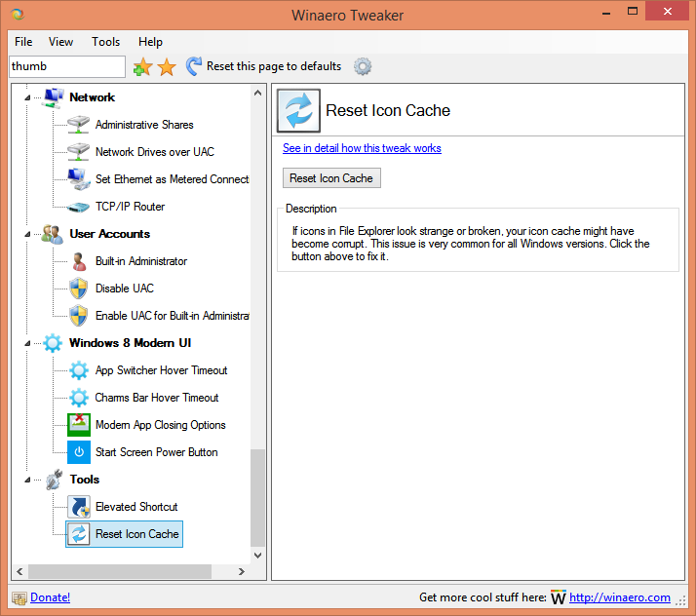Click the Donate coins icon in status bar
This screenshot has height=616, width=696.
(x=19, y=598)
